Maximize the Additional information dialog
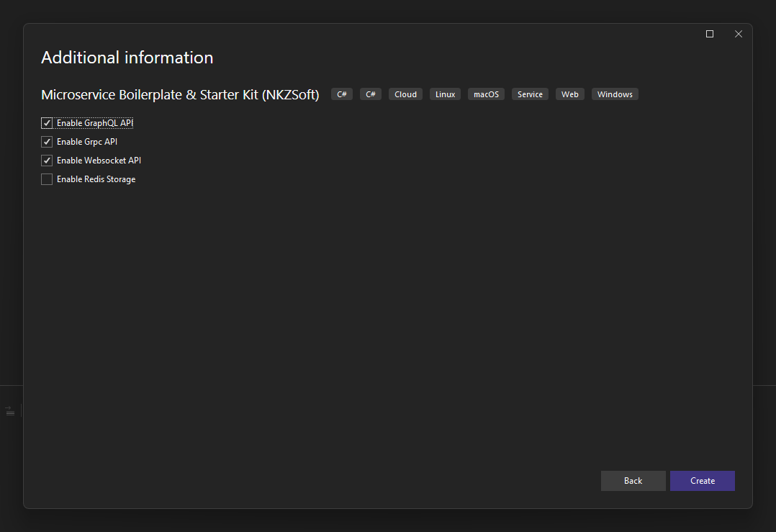The image size is (776, 532). 710,34
